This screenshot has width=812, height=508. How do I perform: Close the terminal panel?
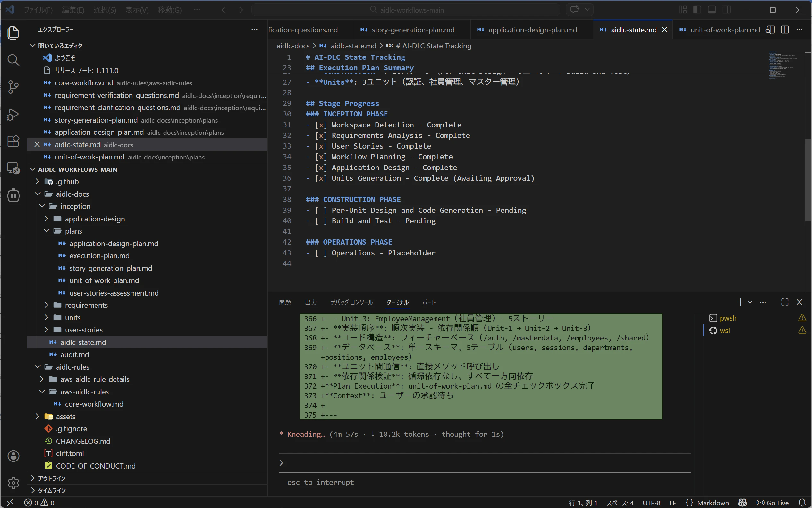point(799,302)
